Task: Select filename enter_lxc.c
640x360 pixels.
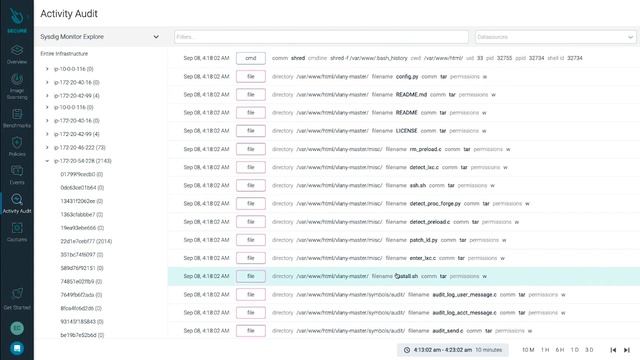Action: 422,258
